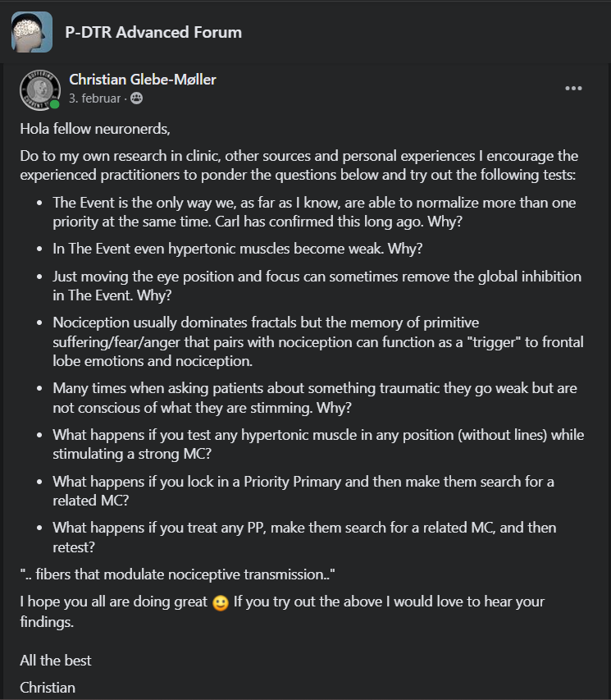This screenshot has height=700, width=611.
Task: Click the group audience icon beside the date
Action: [136, 98]
